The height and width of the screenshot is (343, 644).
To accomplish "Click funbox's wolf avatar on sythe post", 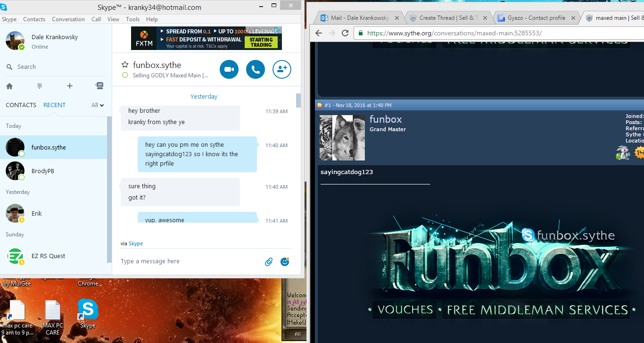I will tap(342, 138).
